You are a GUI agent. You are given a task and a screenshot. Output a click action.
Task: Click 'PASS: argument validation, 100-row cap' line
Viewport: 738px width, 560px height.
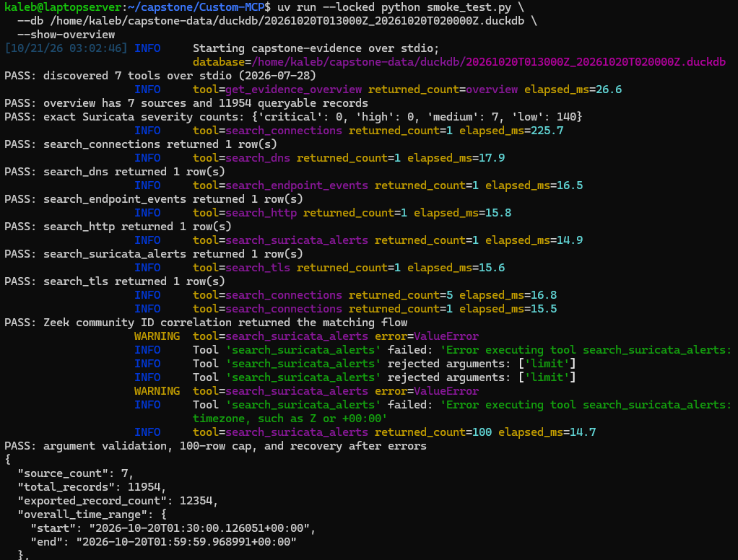point(216,446)
